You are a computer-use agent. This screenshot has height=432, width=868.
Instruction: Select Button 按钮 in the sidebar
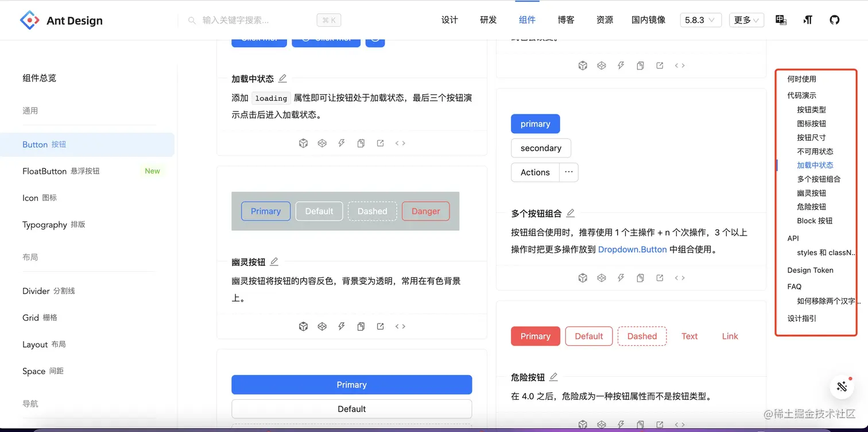[87, 145]
